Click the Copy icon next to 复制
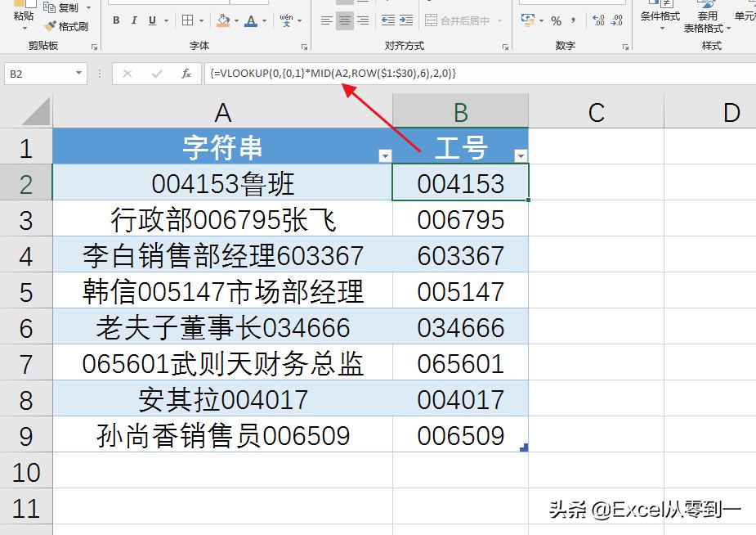Screen dimensions: 756x535 pyautogui.click(x=48, y=7)
